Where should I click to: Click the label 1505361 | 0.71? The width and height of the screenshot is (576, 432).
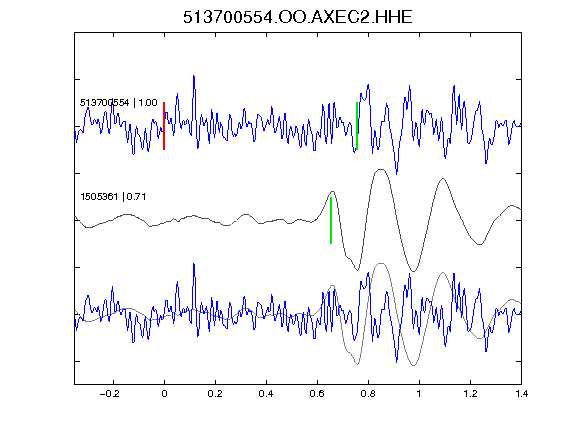click(113, 197)
